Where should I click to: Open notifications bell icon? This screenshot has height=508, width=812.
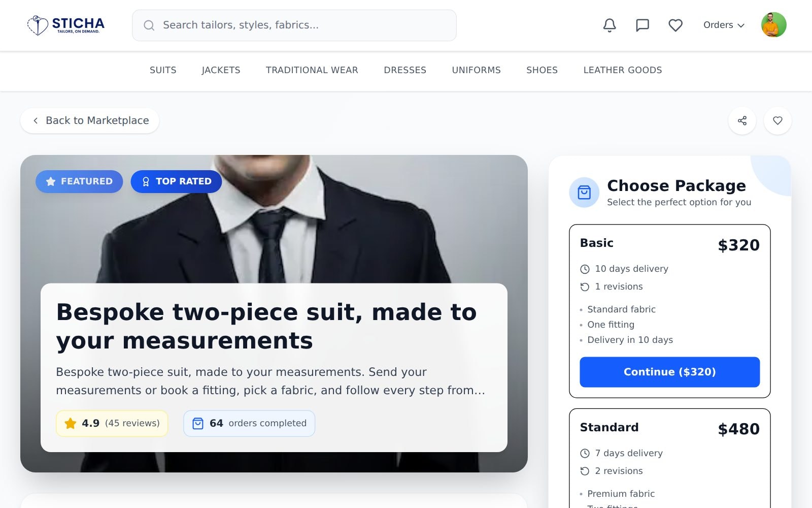(610, 25)
